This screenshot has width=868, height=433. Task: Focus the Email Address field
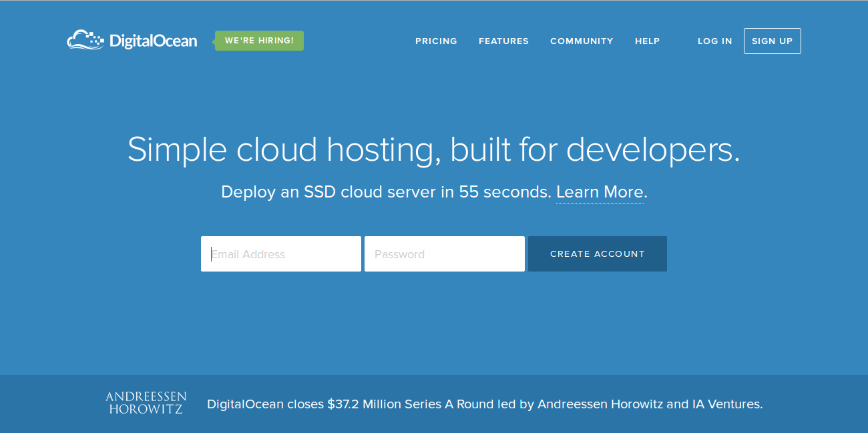pos(281,254)
